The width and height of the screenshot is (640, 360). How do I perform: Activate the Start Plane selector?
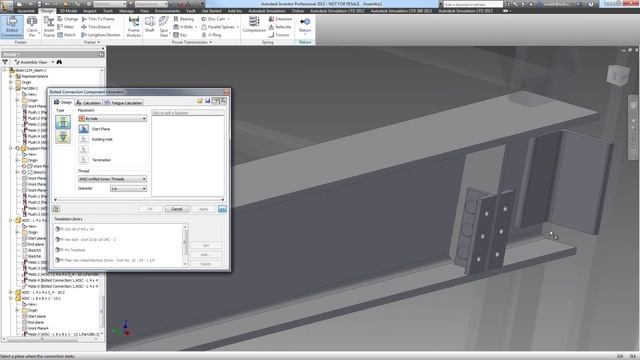coord(84,129)
